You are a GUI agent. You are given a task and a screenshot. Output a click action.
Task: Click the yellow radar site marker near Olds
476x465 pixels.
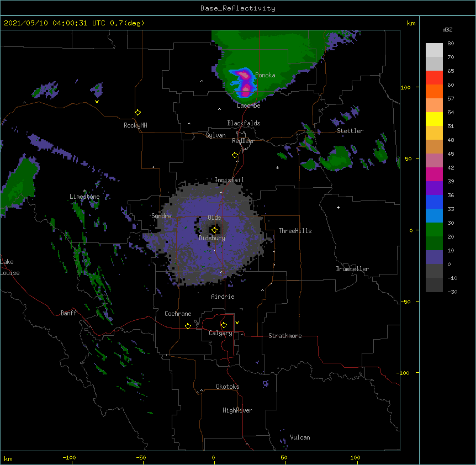pos(214,230)
